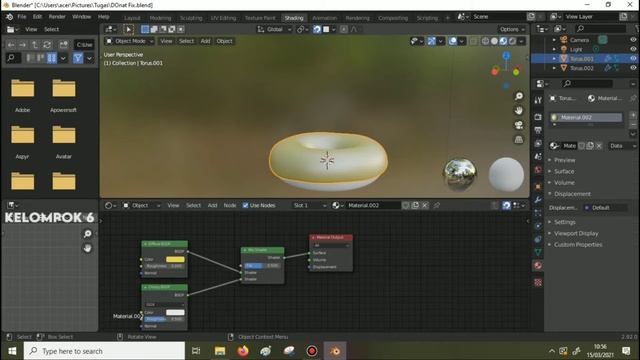The width and height of the screenshot is (640, 360).
Task: Click the file browser parent directory arrow
Action: pos(35,44)
